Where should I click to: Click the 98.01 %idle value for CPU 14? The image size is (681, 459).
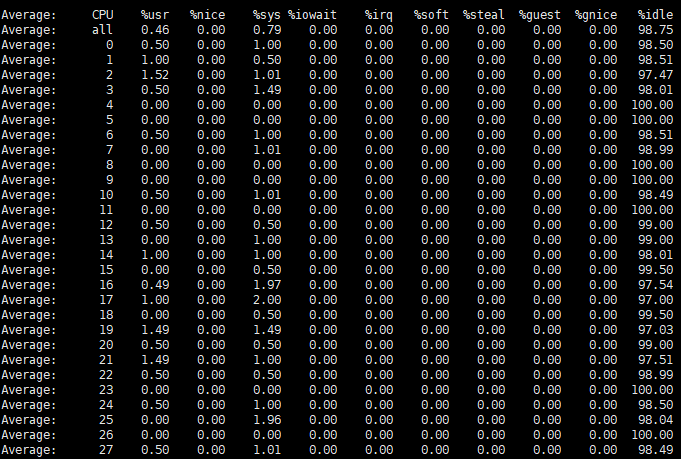click(x=655, y=255)
